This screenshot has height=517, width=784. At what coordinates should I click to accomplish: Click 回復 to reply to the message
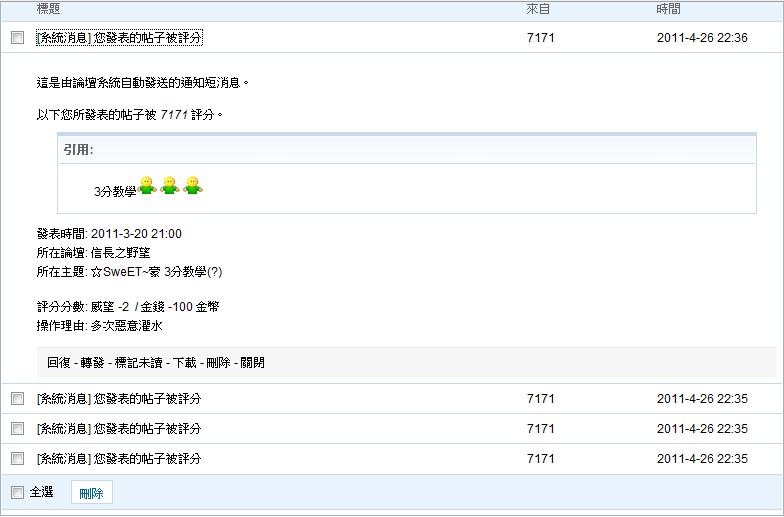coord(58,362)
